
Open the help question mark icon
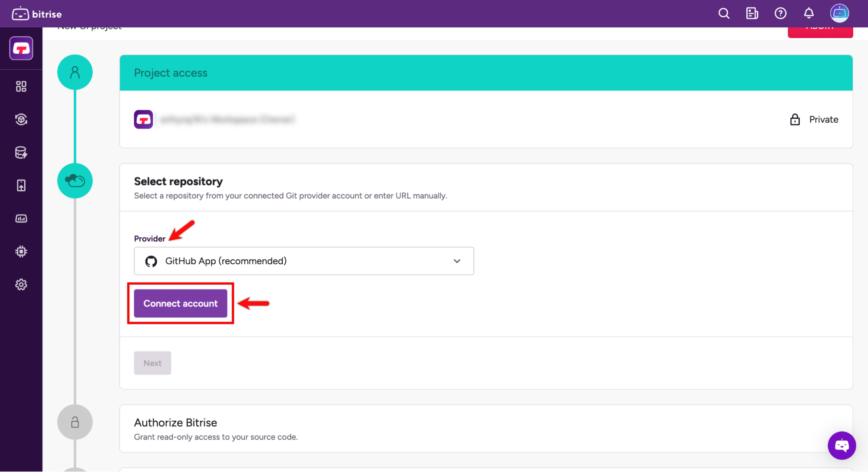(780, 13)
